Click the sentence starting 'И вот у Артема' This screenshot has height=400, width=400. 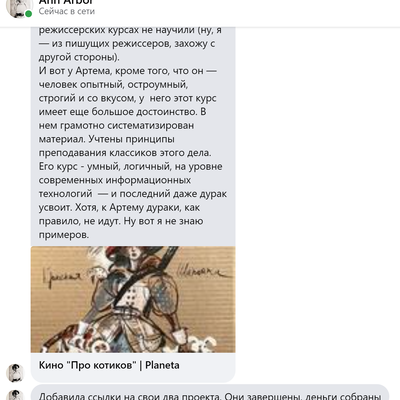128,71
